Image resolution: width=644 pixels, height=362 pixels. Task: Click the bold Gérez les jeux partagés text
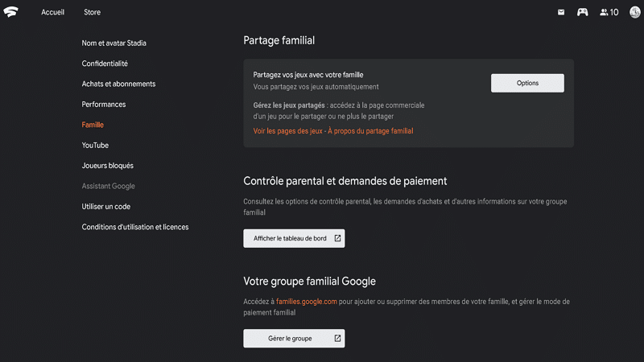coord(289,105)
